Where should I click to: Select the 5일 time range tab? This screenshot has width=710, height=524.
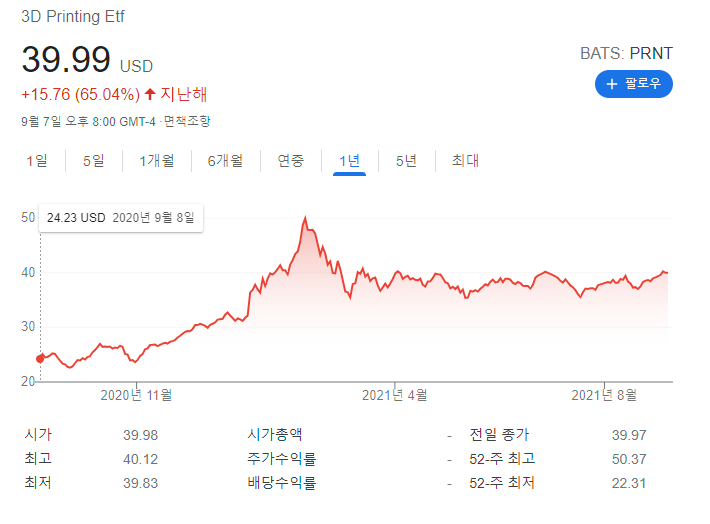click(x=93, y=161)
